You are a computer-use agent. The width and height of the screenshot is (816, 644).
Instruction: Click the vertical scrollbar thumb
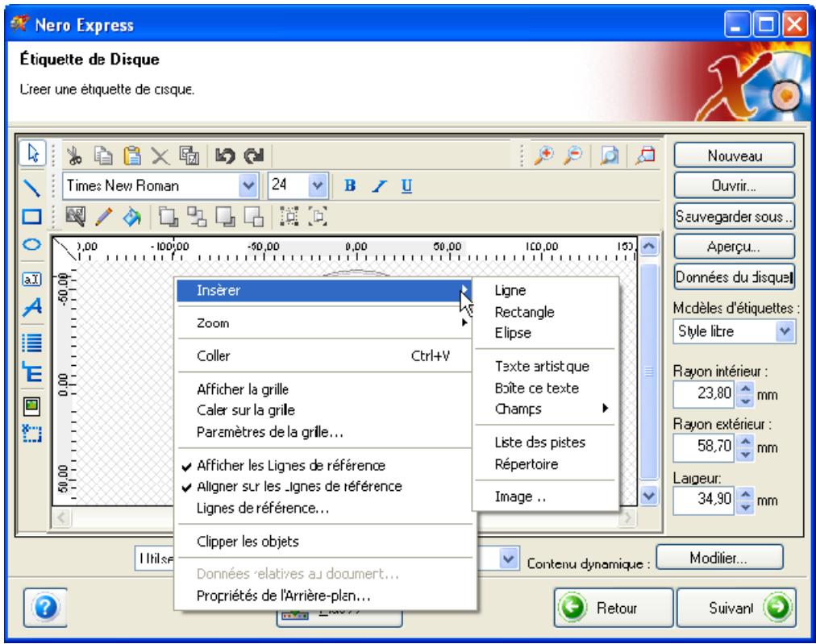[648, 372]
